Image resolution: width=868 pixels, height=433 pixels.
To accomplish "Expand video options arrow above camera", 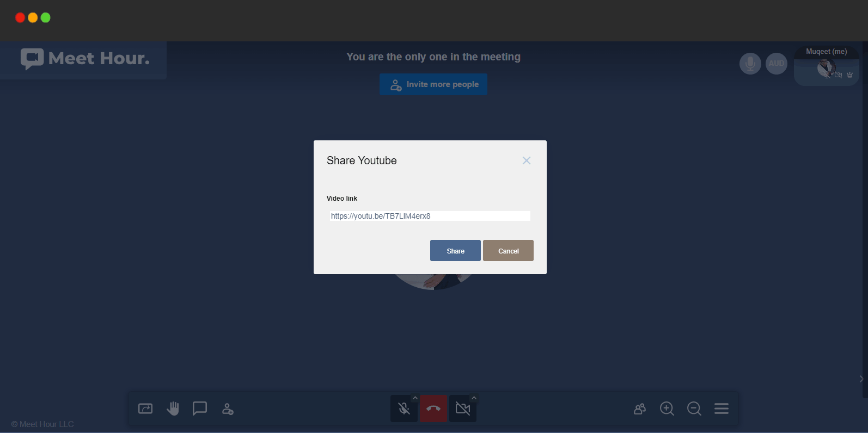I will tap(474, 398).
